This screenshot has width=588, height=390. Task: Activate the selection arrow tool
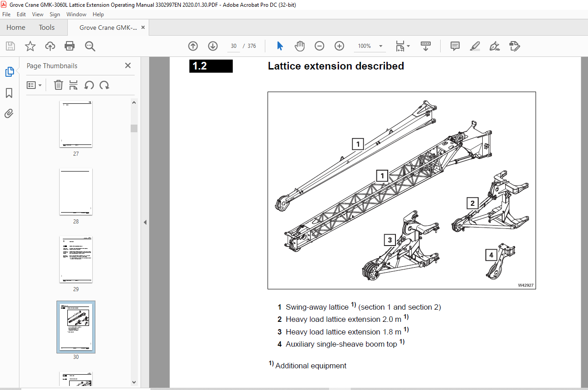(x=280, y=46)
